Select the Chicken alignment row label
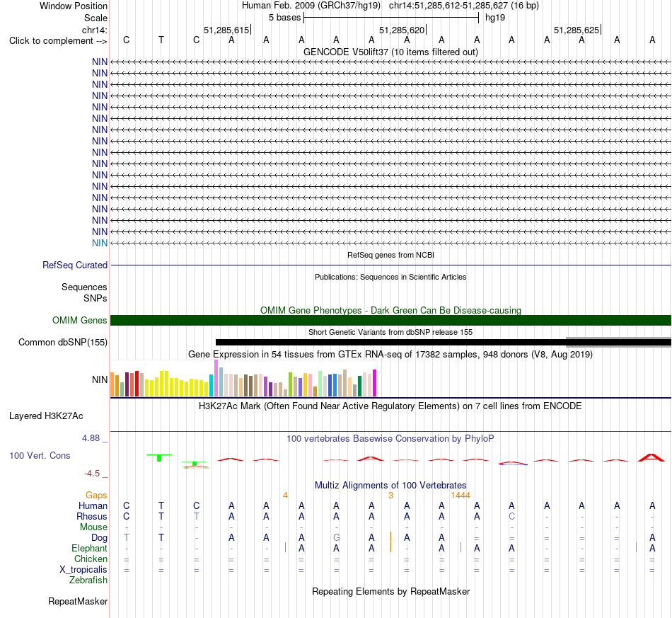 [91, 559]
